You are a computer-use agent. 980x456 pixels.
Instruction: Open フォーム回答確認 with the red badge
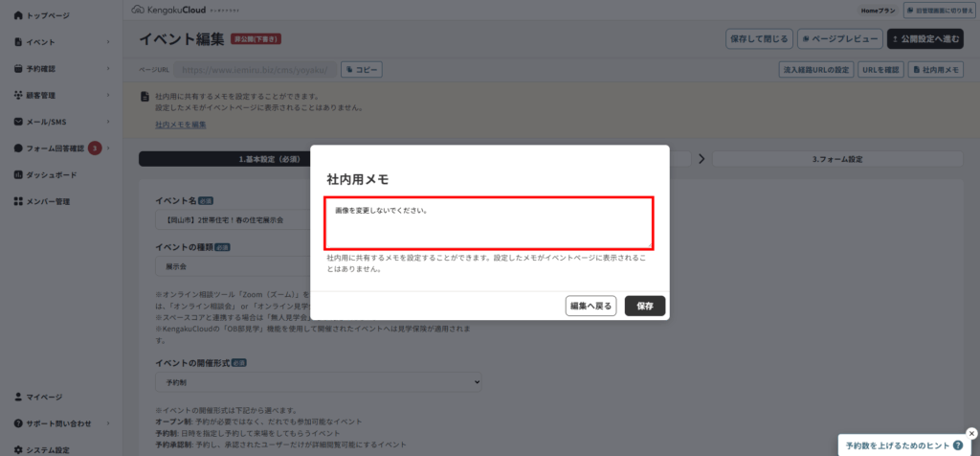57,148
